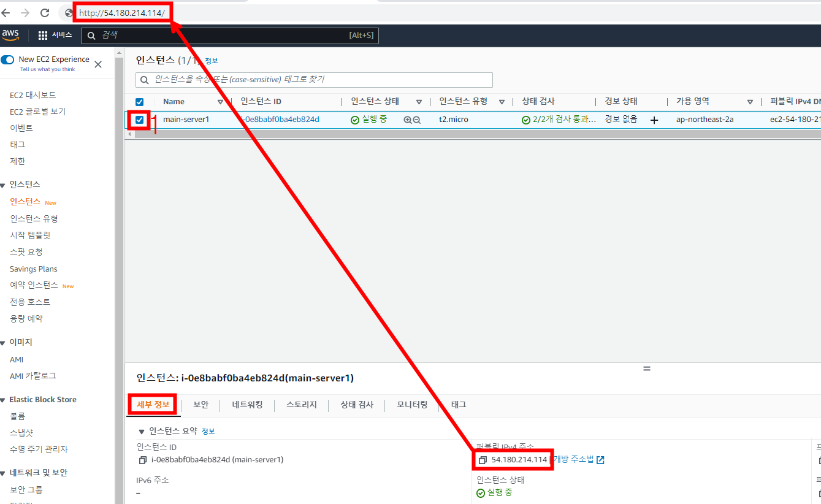Switch to the 모니터링 tab
The width and height of the screenshot is (821, 504).
coord(412,405)
